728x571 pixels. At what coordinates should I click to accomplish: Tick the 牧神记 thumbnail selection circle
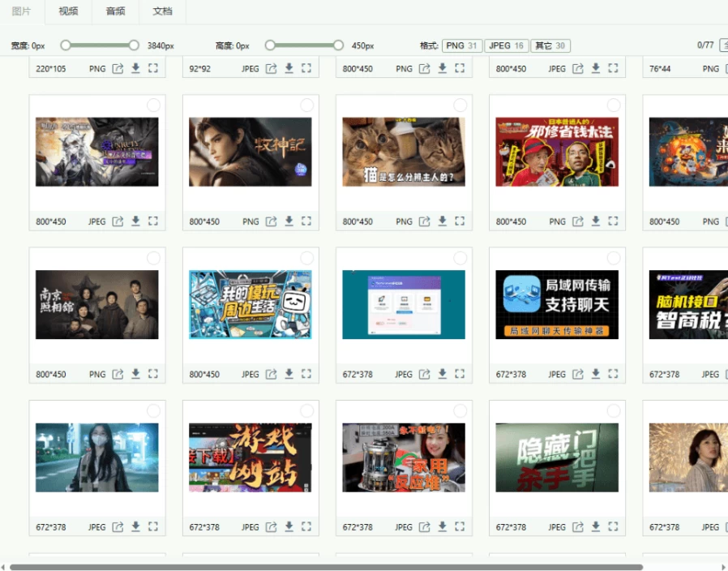(307, 105)
